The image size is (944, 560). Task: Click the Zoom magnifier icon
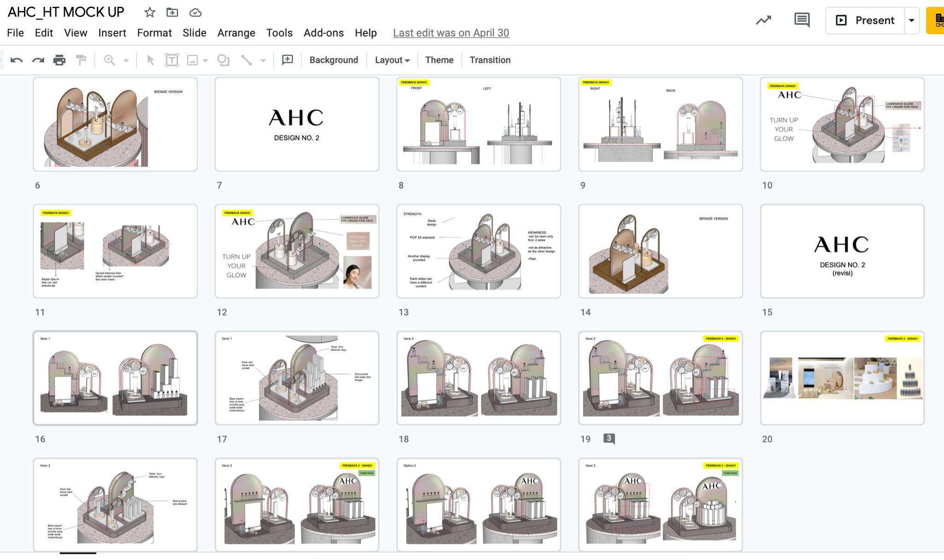tap(109, 60)
